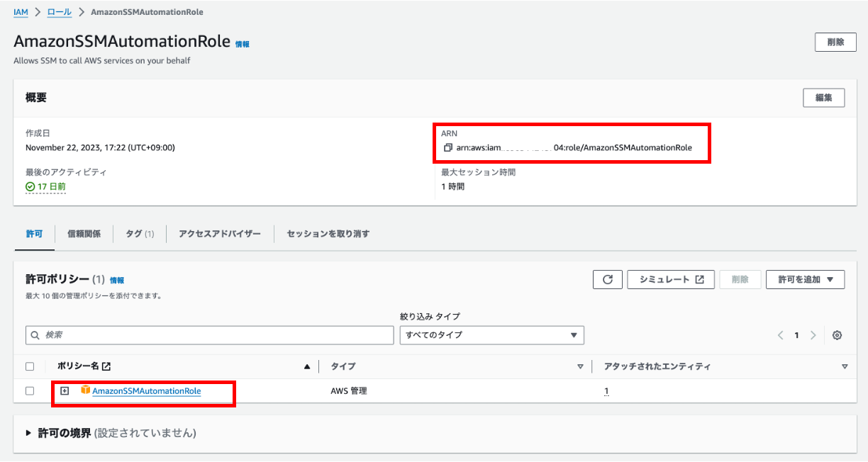Open policy table preferences gear
This screenshot has width=868, height=462.
tap(837, 335)
